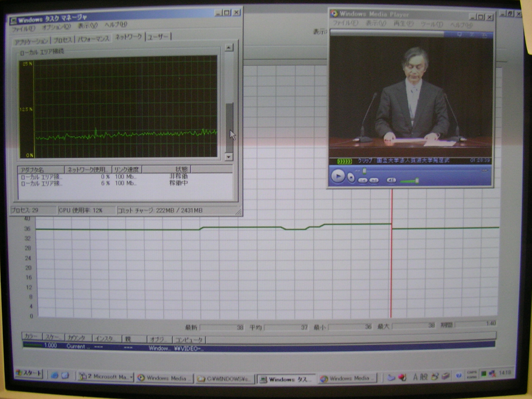Open オプション menu in Task Manager
The height and width of the screenshot is (399, 532).
[x=56, y=27]
